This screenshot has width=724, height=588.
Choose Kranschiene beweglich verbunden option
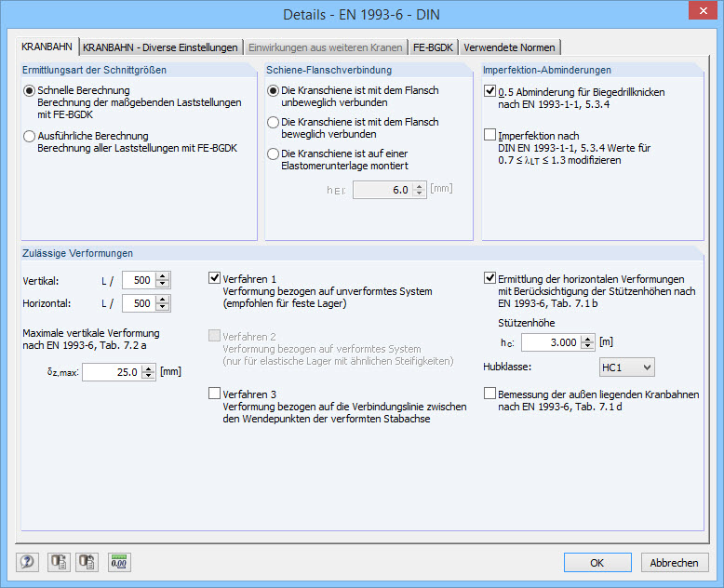273,122
